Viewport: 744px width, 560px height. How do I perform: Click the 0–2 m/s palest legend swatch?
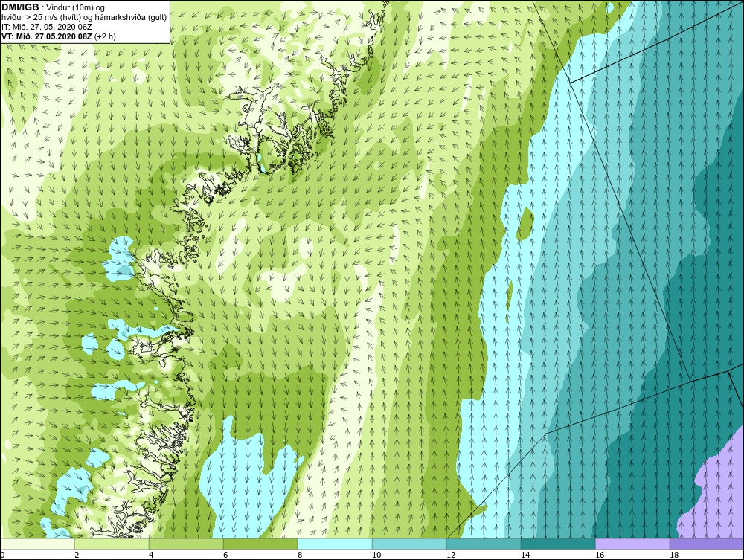(37, 544)
